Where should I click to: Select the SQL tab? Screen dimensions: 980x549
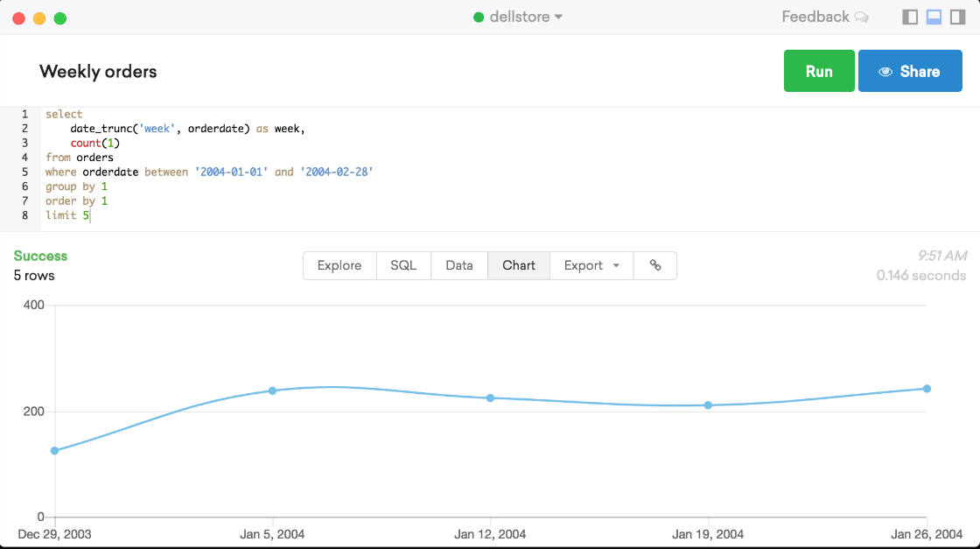pos(403,265)
